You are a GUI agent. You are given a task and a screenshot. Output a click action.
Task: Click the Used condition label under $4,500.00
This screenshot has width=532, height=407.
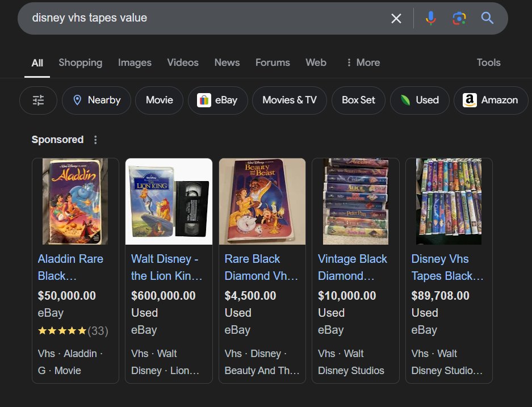(238, 313)
